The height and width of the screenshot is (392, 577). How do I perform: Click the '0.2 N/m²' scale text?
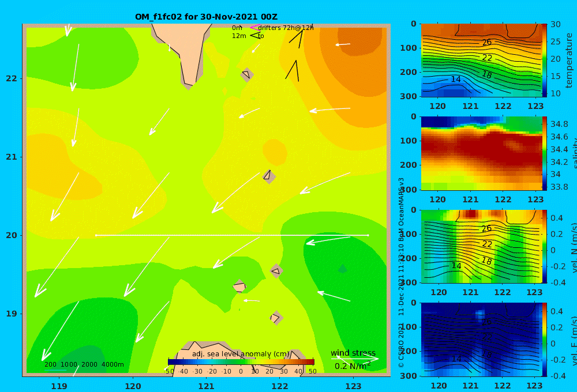coord(352,366)
